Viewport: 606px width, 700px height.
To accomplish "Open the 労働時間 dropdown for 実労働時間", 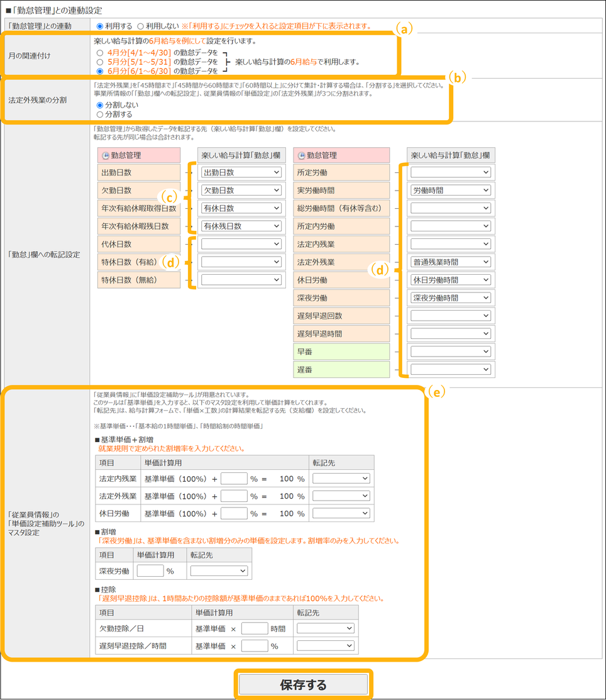I will pyautogui.click(x=450, y=191).
